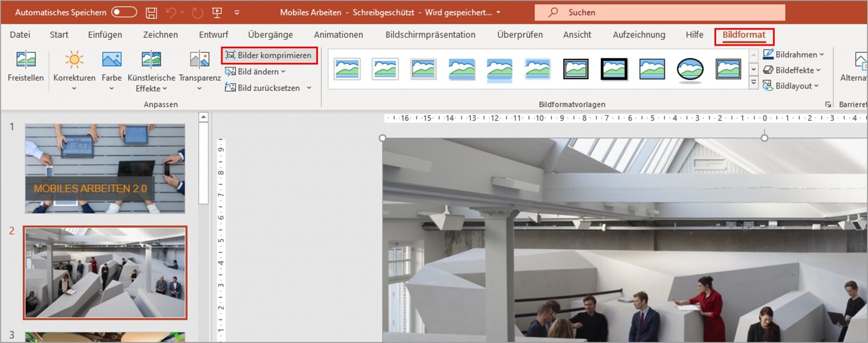Switch to the Start tab
The height and width of the screenshot is (343, 868).
click(59, 35)
